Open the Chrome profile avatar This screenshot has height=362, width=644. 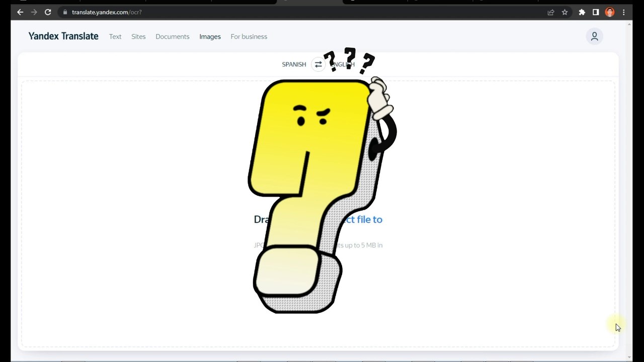pyautogui.click(x=610, y=12)
